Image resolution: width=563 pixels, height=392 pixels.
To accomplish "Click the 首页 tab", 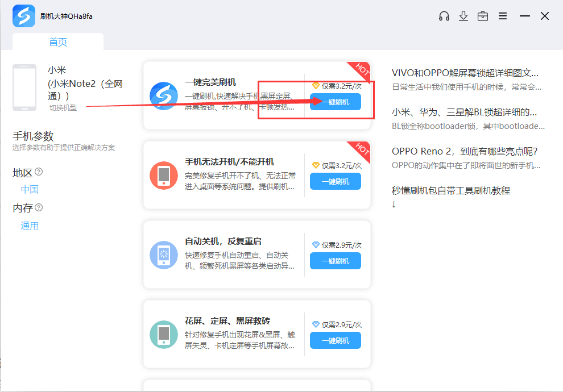I will coord(58,42).
